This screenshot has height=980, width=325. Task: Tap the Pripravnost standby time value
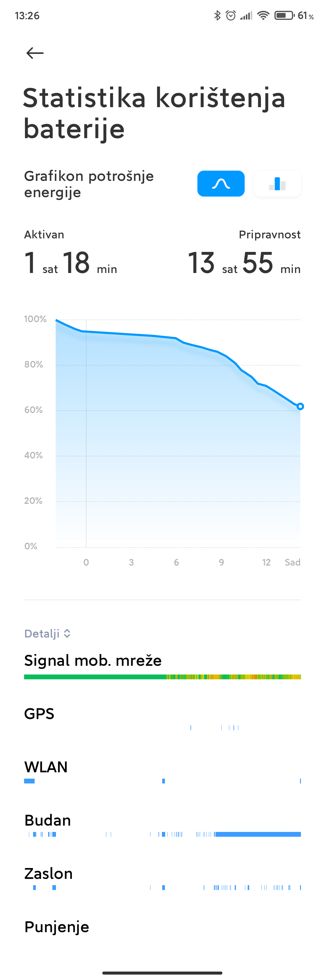click(x=244, y=262)
